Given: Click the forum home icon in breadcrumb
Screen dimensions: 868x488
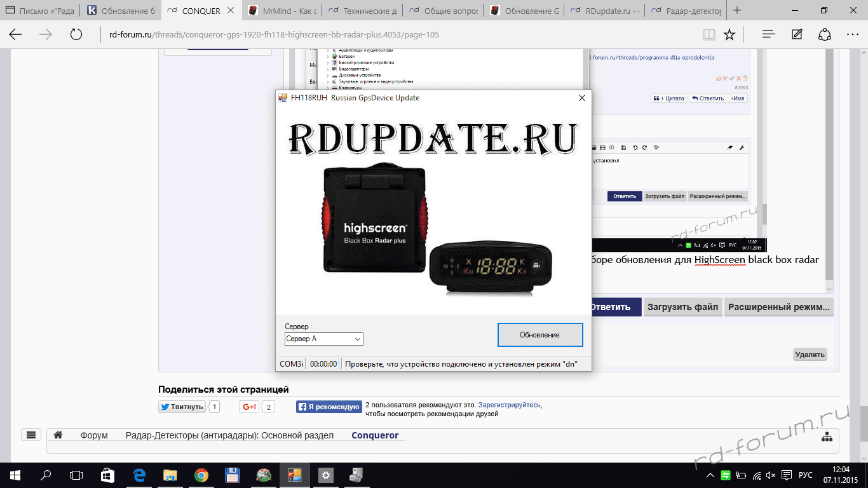Looking at the screenshot, I should click(x=58, y=435).
